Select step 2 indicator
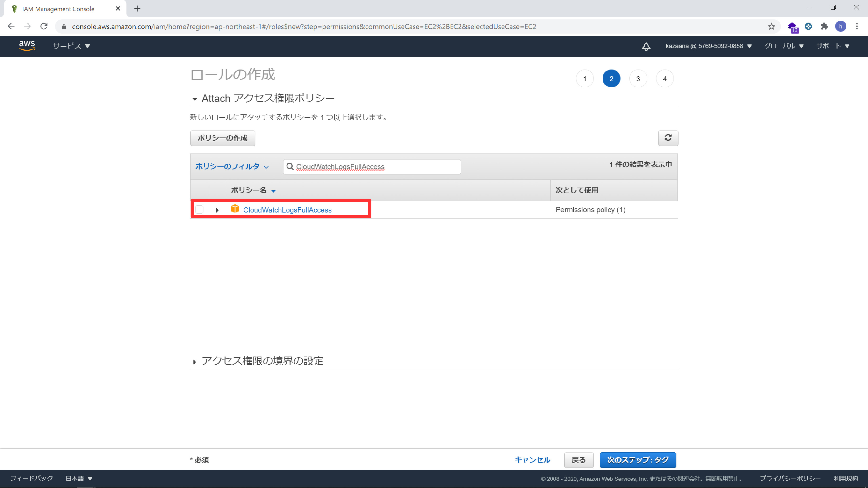The width and height of the screenshot is (868, 488). click(611, 78)
